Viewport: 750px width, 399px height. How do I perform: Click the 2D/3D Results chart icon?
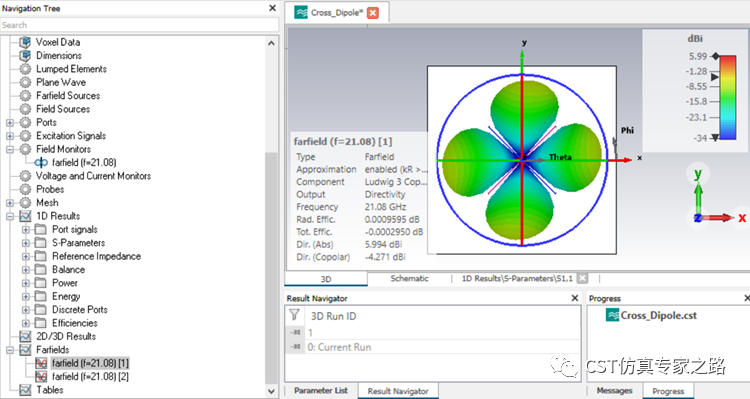tap(25, 336)
